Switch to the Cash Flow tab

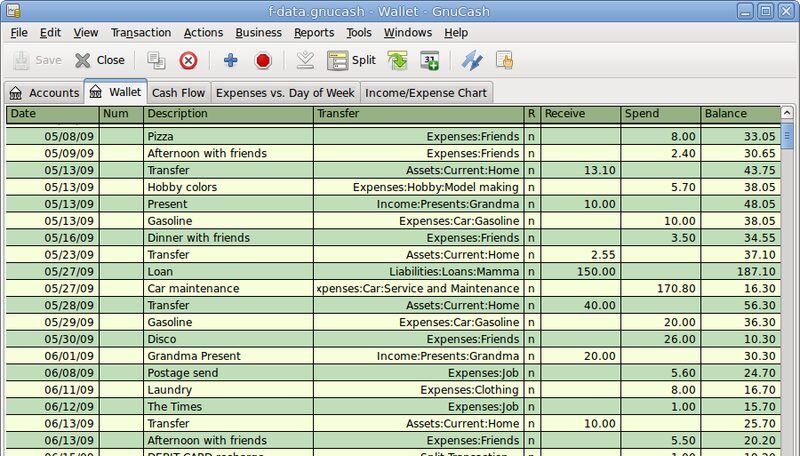tap(178, 93)
